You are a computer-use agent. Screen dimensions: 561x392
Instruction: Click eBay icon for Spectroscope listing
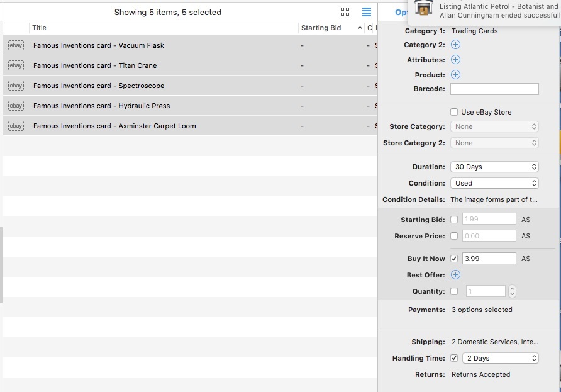(x=16, y=85)
